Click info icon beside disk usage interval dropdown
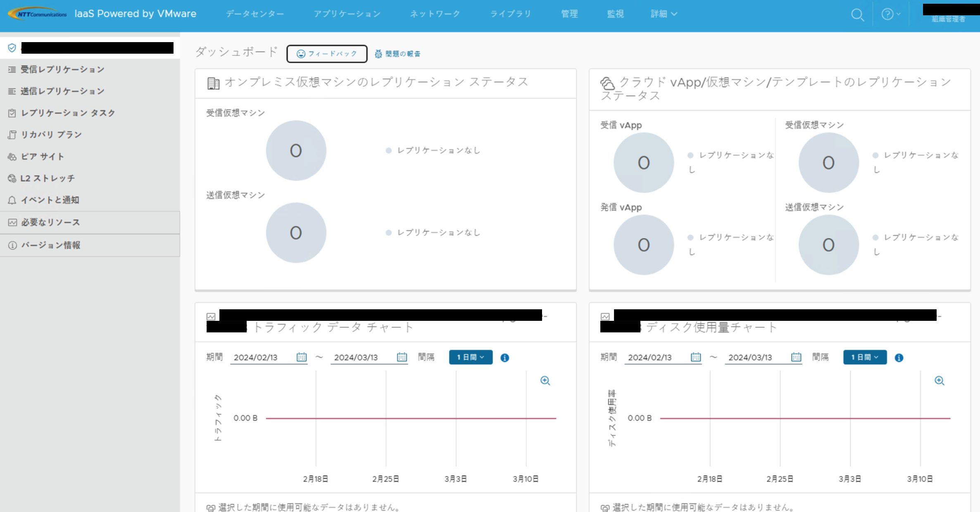This screenshot has width=980, height=512. click(x=899, y=358)
